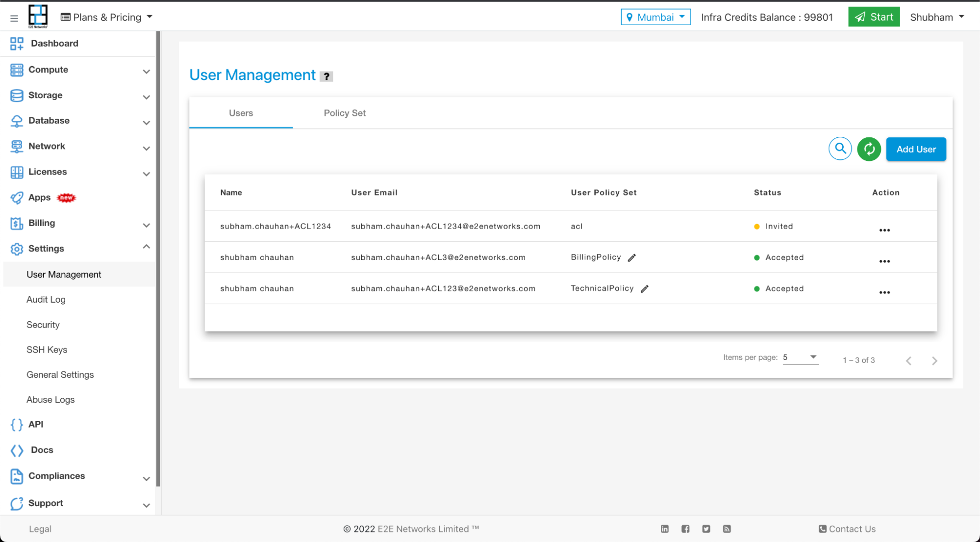Expand the Billing section chevron
Viewport: 980px width, 542px height.
146,225
